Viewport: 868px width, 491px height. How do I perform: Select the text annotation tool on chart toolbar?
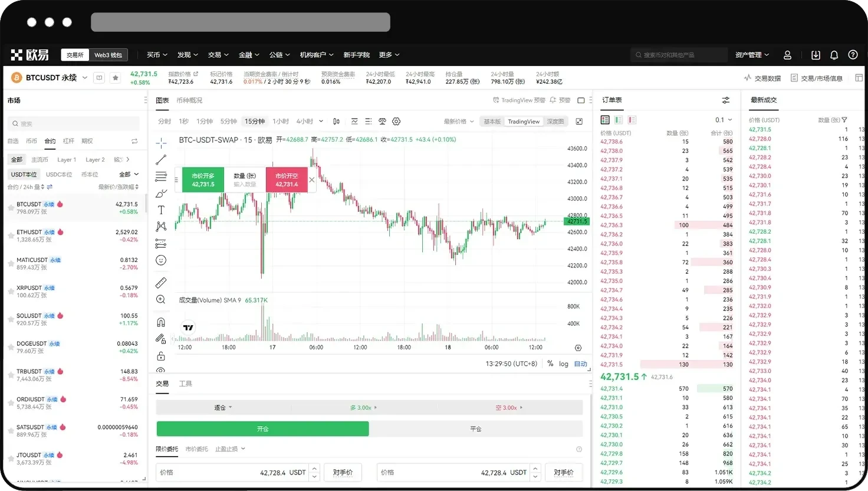click(162, 210)
